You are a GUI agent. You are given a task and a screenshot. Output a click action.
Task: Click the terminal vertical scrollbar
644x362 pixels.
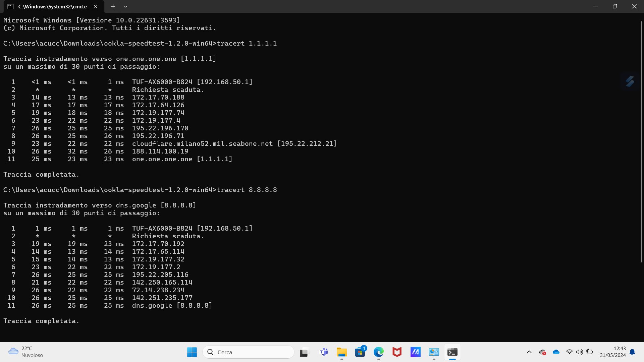[x=641, y=141]
